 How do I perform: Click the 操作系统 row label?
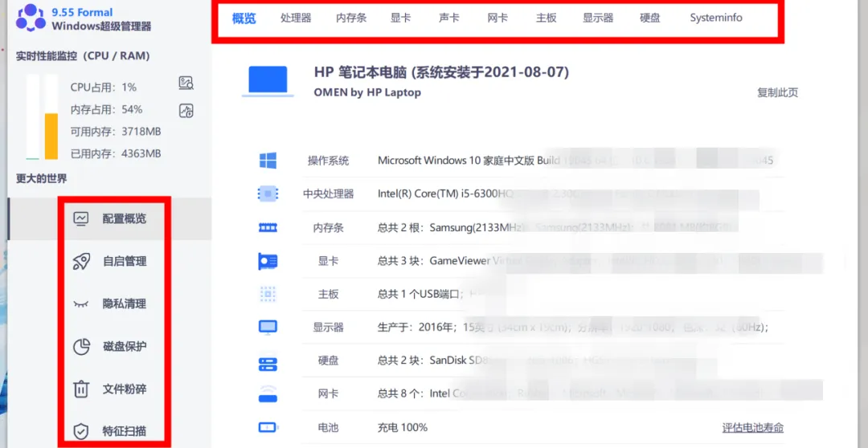(x=328, y=161)
